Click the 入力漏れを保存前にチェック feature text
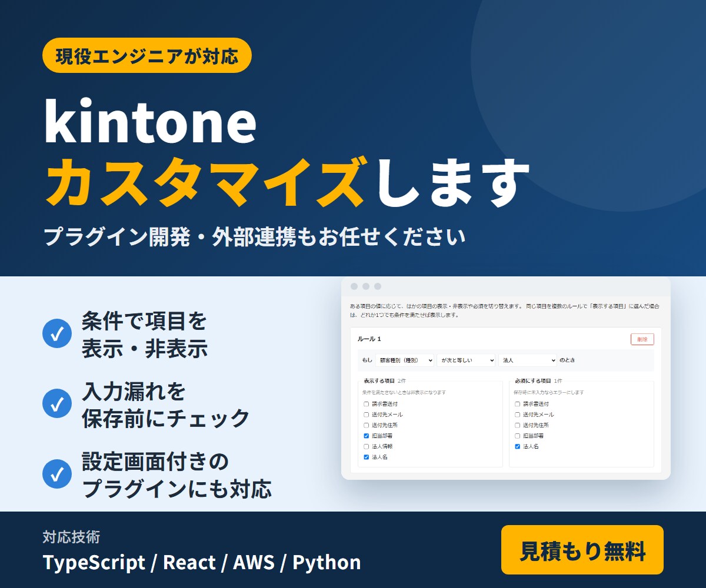 (165, 405)
